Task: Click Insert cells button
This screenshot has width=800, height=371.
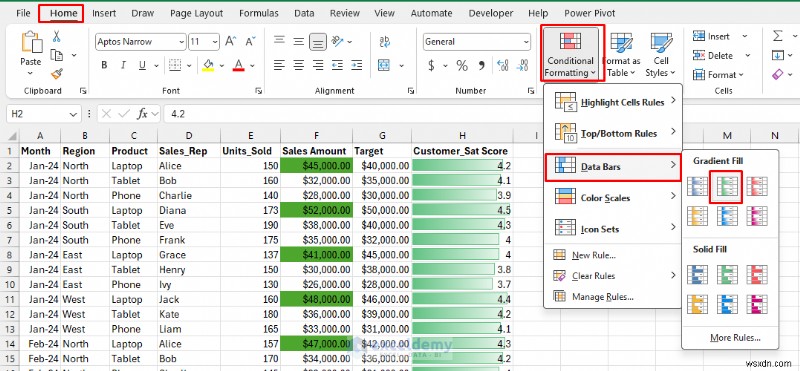Action: (720, 36)
